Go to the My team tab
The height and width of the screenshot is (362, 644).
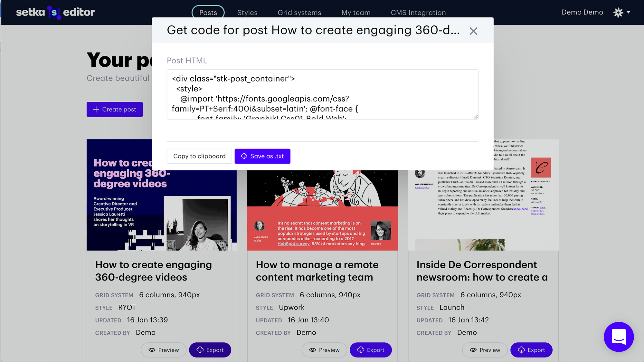click(x=356, y=13)
